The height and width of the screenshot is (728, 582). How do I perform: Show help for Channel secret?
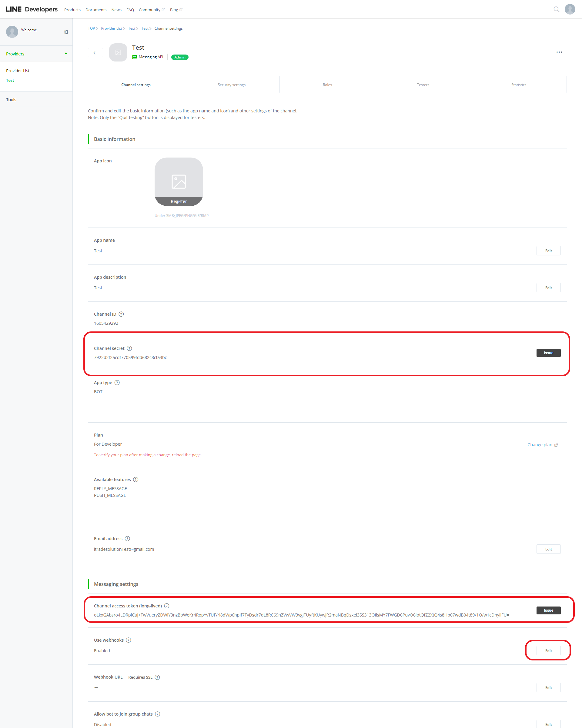tap(129, 348)
